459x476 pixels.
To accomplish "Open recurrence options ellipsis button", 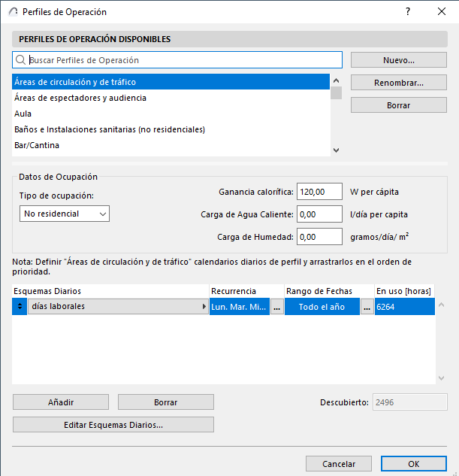I will (276, 307).
